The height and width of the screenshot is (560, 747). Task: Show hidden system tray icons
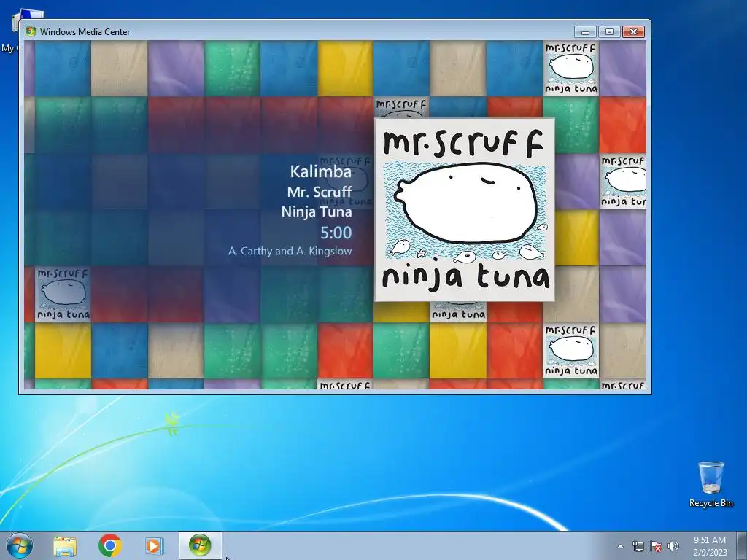pos(620,546)
